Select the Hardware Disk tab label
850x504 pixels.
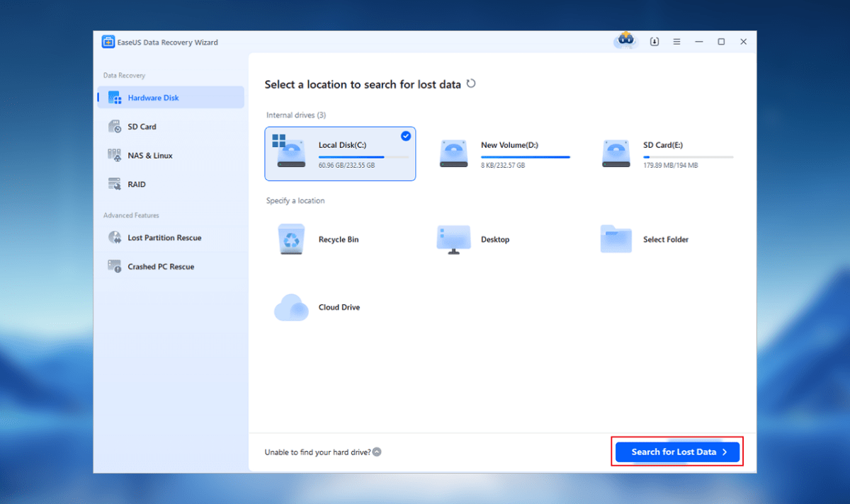click(153, 98)
